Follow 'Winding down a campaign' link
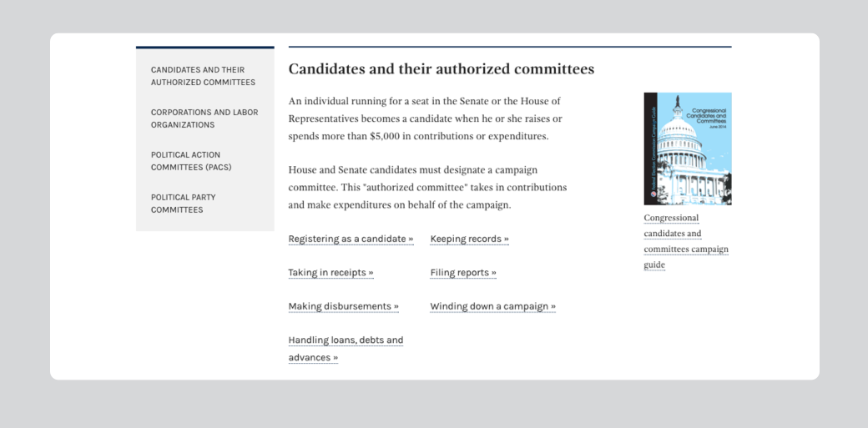The image size is (868, 428). pos(492,306)
